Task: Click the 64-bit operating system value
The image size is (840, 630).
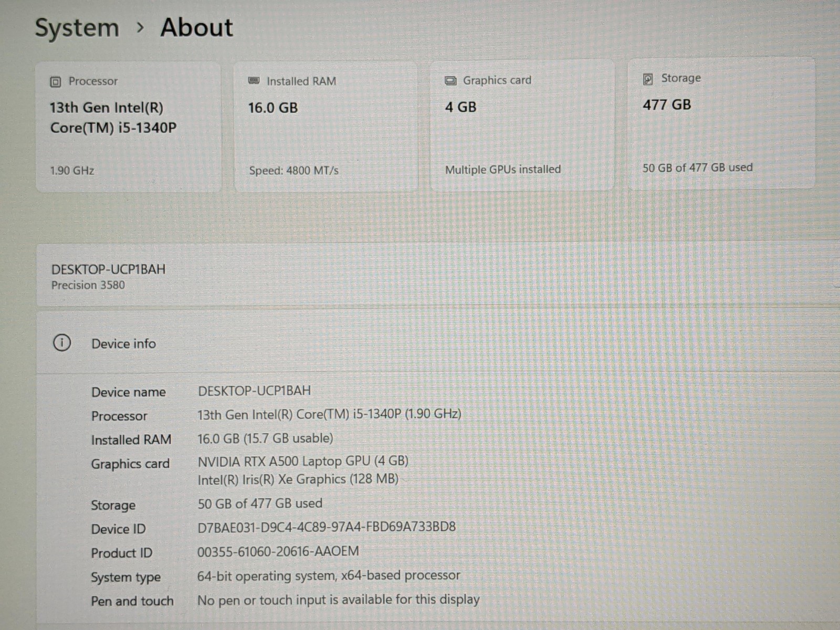Action: (x=329, y=575)
